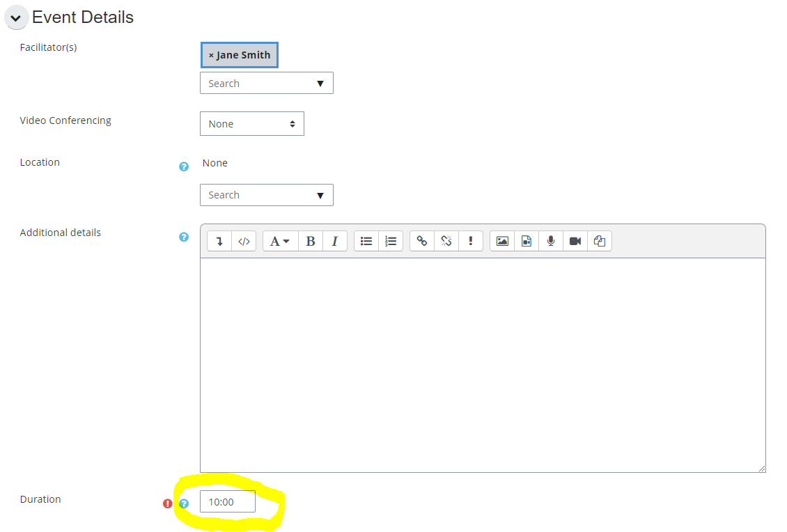Insert an image into the editor

click(x=502, y=241)
